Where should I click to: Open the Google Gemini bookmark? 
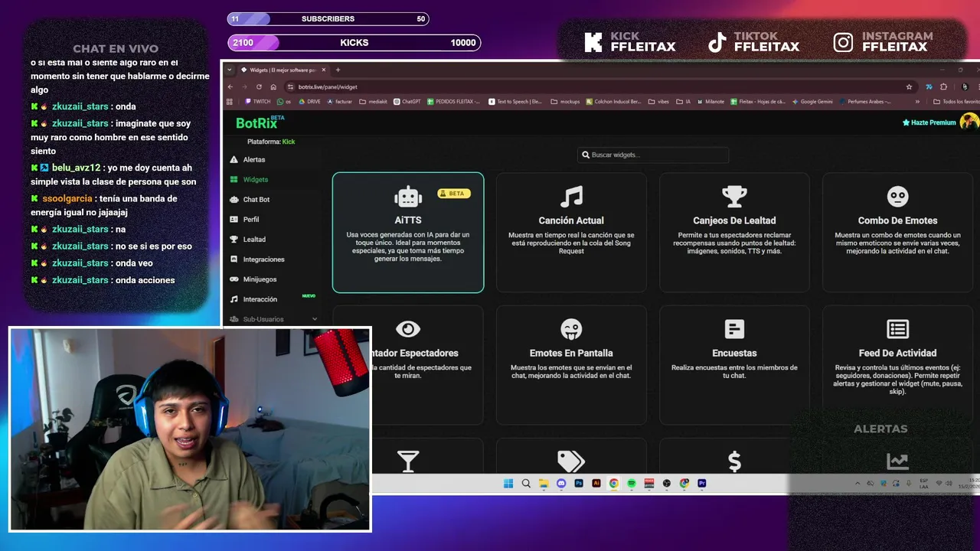(x=812, y=101)
